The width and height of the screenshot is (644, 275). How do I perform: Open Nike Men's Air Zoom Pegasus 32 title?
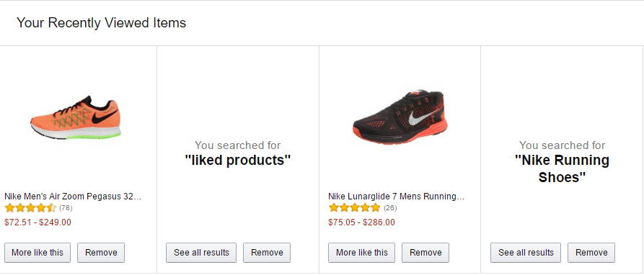coord(73,197)
